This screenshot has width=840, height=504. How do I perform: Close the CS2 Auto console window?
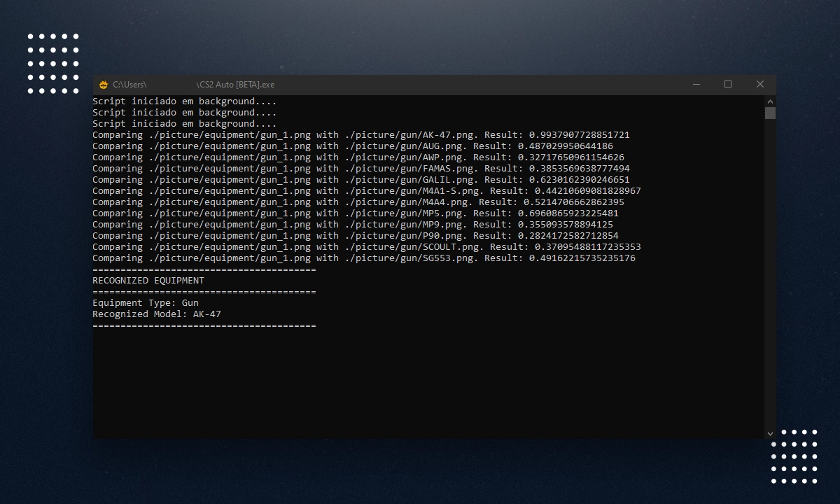(x=760, y=84)
